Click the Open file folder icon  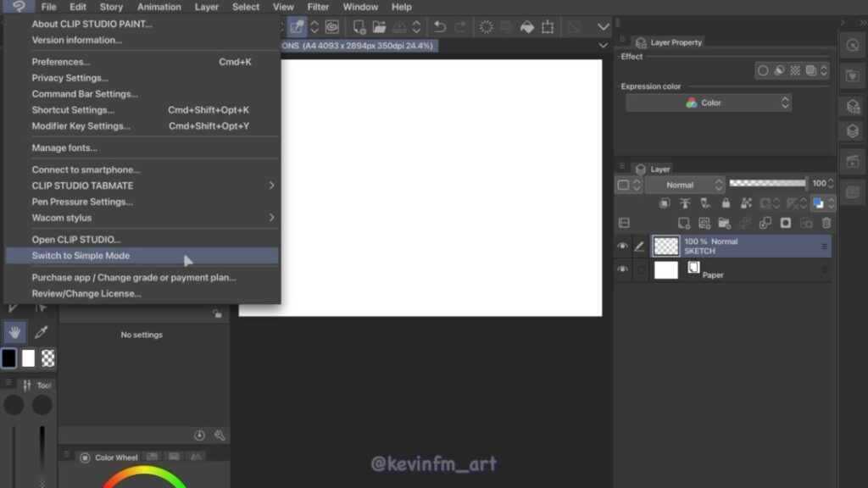pyautogui.click(x=379, y=27)
